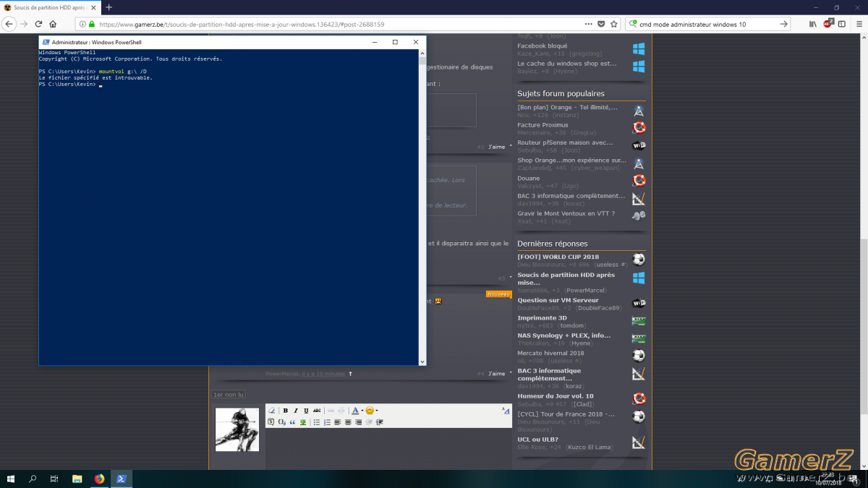Viewport: 868px width, 488px height.
Task: Click the Firefox URL address bar
Action: (x=347, y=24)
